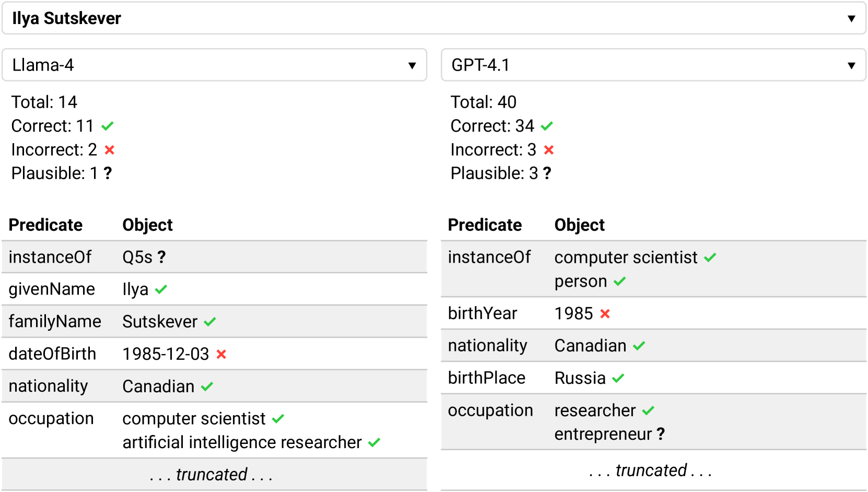Click the green checkmark next to Sutskever
Viewport: 868px width, 492px height.
tap(210, 322)
